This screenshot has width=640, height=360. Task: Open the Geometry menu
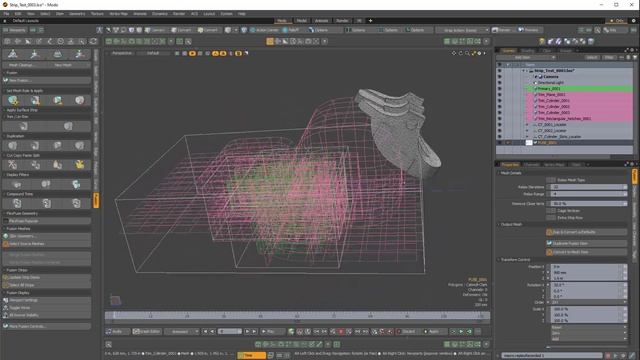click(x=77, y=14)
